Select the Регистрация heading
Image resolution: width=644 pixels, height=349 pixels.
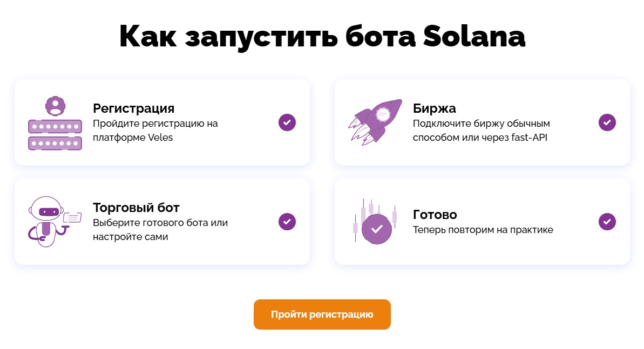pos(133,108)
